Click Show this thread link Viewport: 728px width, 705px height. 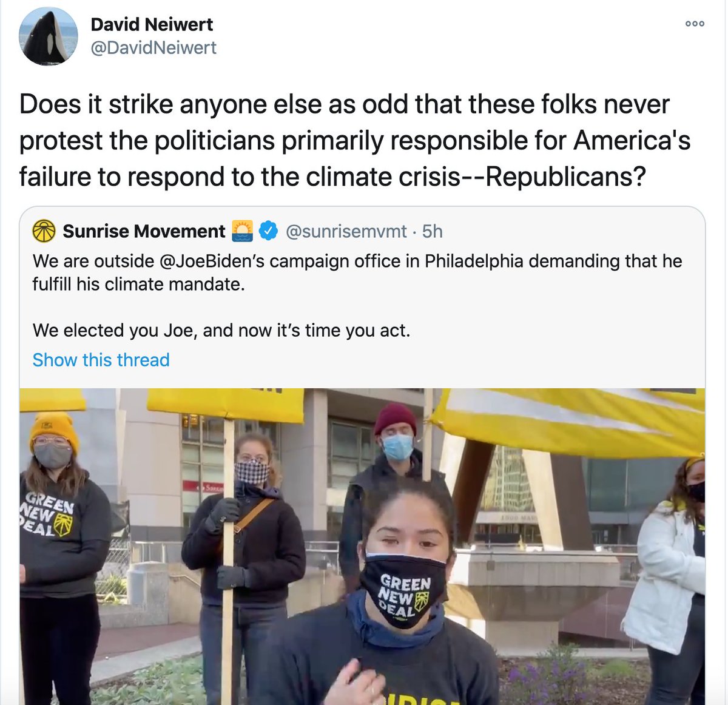point(101,360)
